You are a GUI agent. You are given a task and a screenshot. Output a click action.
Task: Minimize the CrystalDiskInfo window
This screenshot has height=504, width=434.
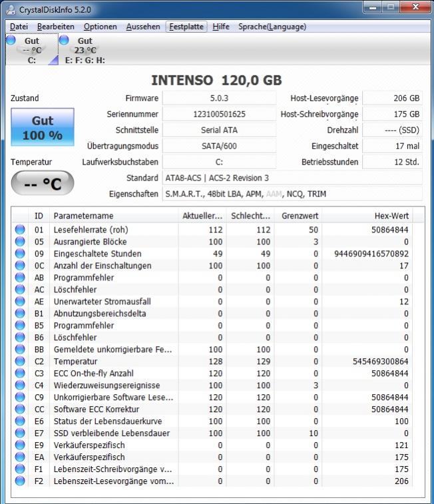coord(372,7)
